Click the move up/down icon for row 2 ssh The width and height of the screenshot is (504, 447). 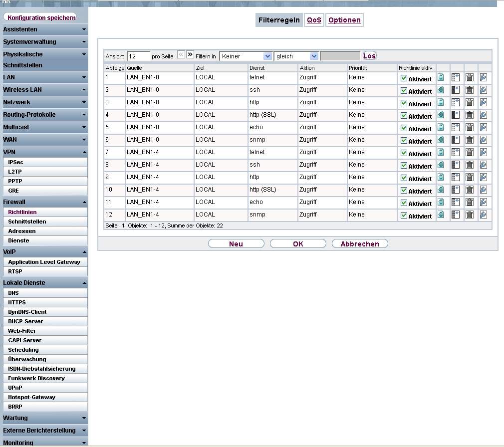coord(441,90)
